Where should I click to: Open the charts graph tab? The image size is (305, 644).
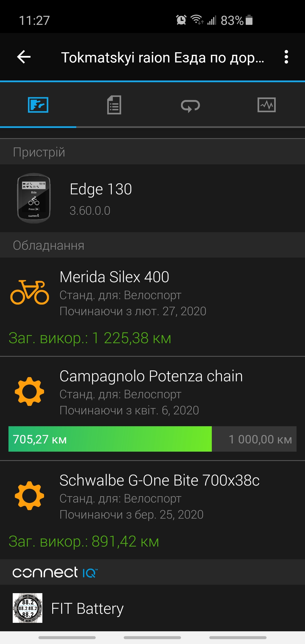click(x=267, y=105)
